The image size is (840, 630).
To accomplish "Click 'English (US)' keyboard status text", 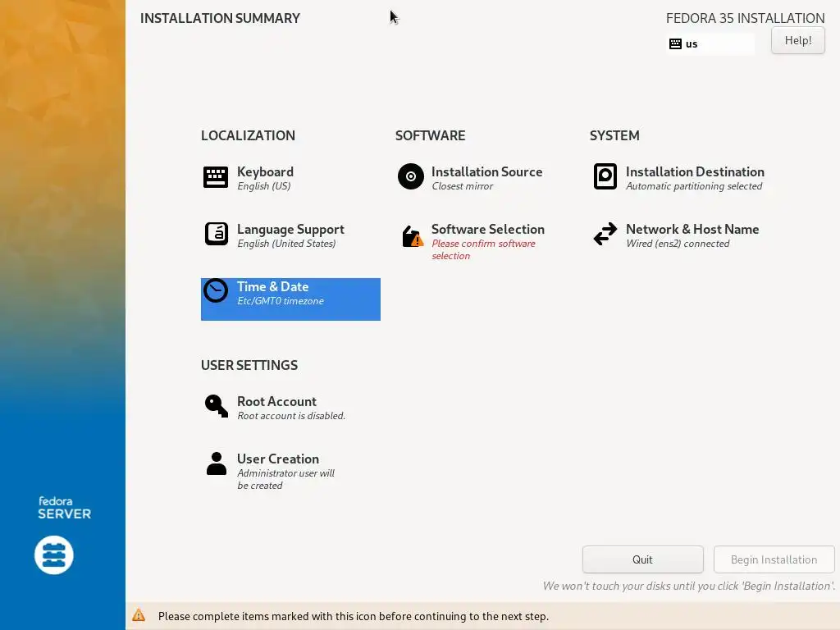I will pyautogui.click(x=263, y=186).
